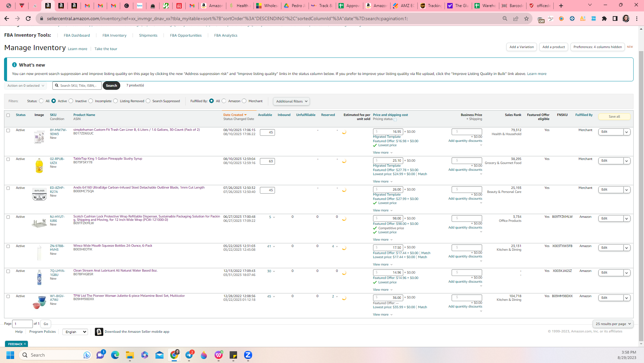644x363 pixels.
Task: Expand View more for simplehuman Trash Can Liner
Action: tap(383, 153)
